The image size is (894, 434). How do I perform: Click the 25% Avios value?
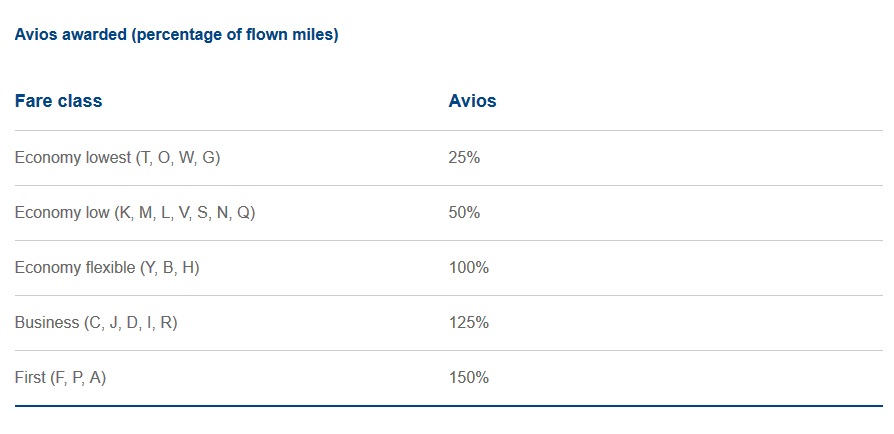coord(464,158)
